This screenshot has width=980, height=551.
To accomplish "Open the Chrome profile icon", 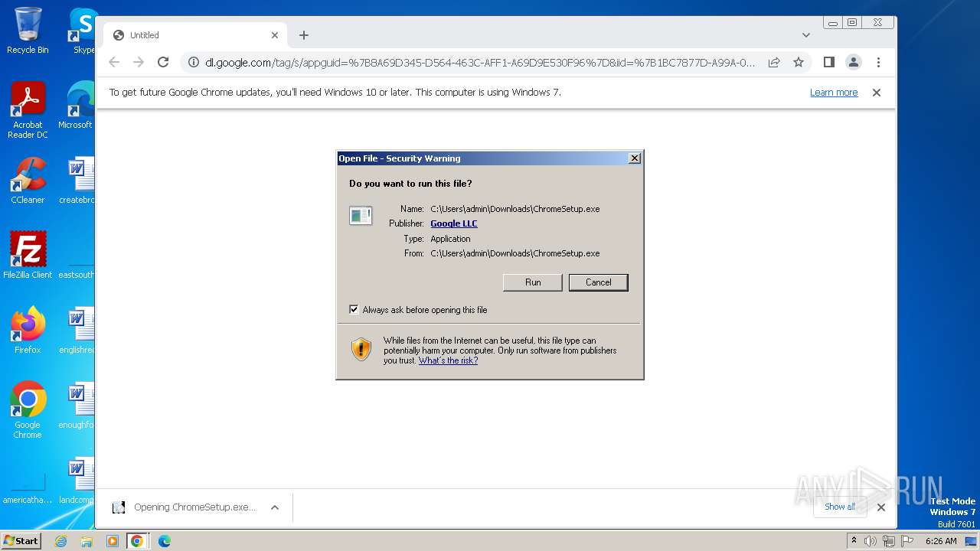I will point(854,62).
